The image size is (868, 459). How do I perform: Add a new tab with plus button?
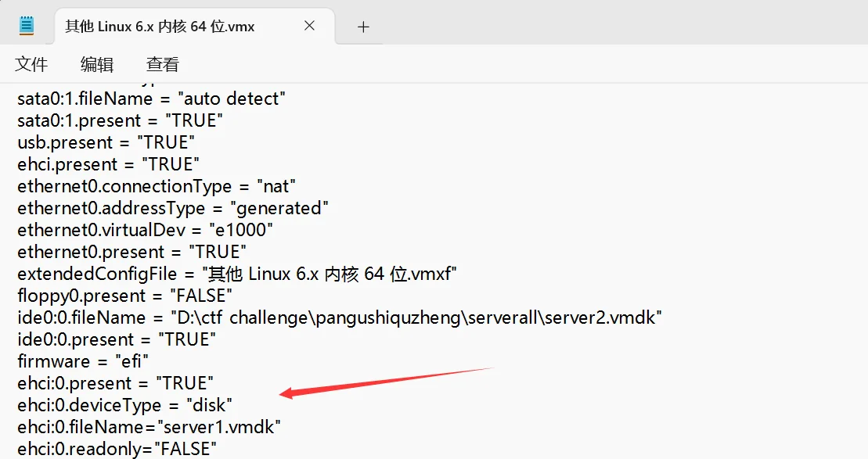point(363,27)
